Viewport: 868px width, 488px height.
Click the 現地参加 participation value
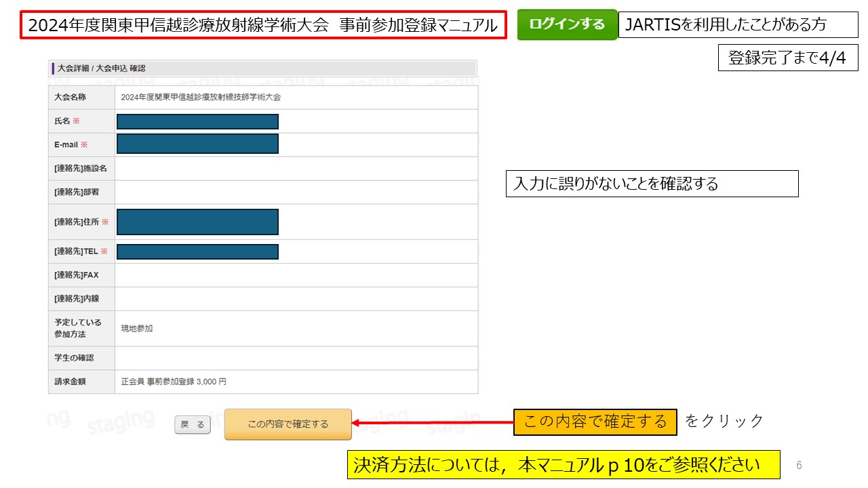tap(137, 328)
